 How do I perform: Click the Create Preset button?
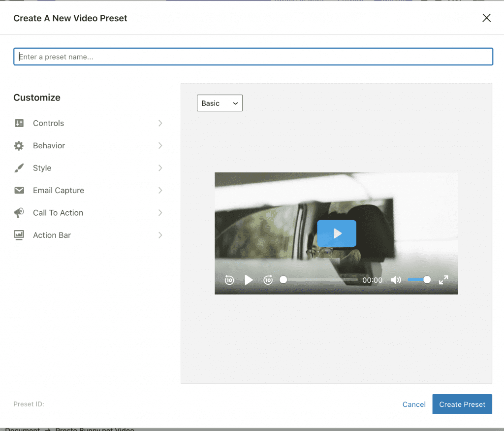coord(462,404)
